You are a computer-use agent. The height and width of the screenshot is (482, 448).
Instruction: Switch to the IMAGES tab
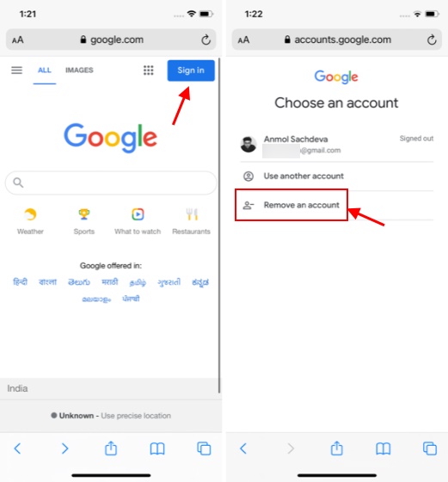click(79, 70)
